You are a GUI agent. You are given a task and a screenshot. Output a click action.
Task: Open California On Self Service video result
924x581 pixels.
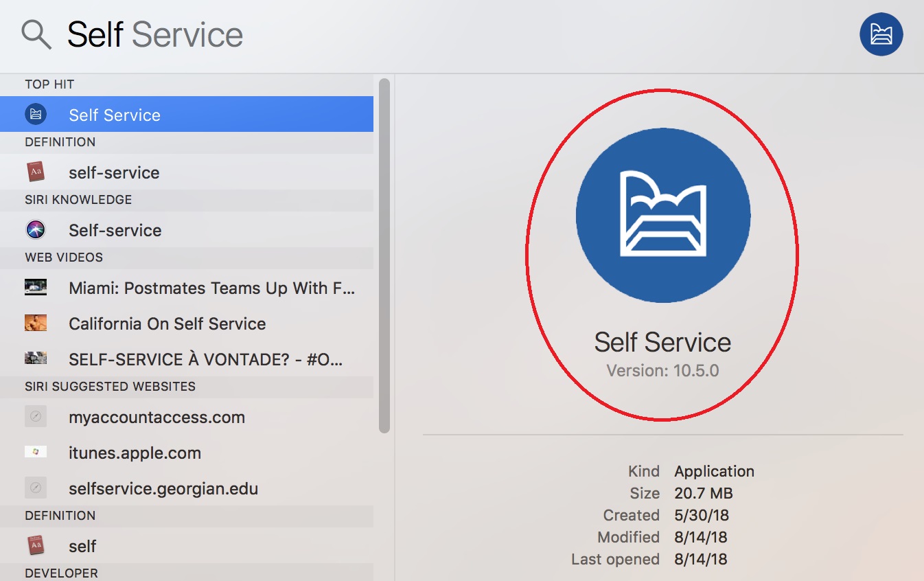click(x=187, y=323)
